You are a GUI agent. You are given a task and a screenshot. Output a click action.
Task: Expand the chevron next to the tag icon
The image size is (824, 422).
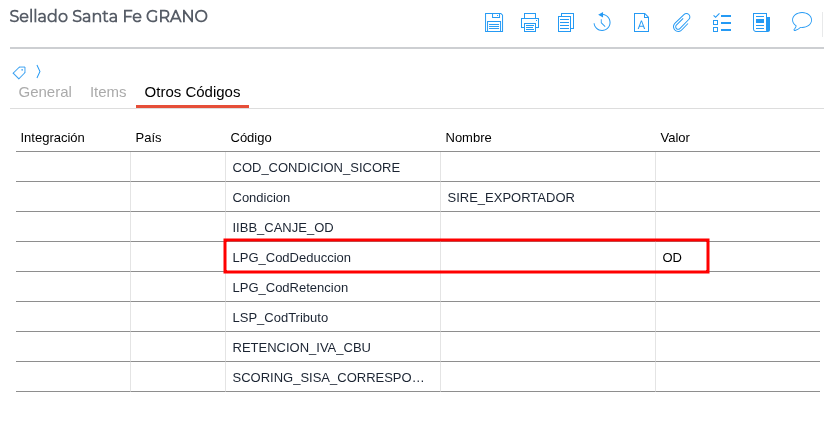point(38,72)
